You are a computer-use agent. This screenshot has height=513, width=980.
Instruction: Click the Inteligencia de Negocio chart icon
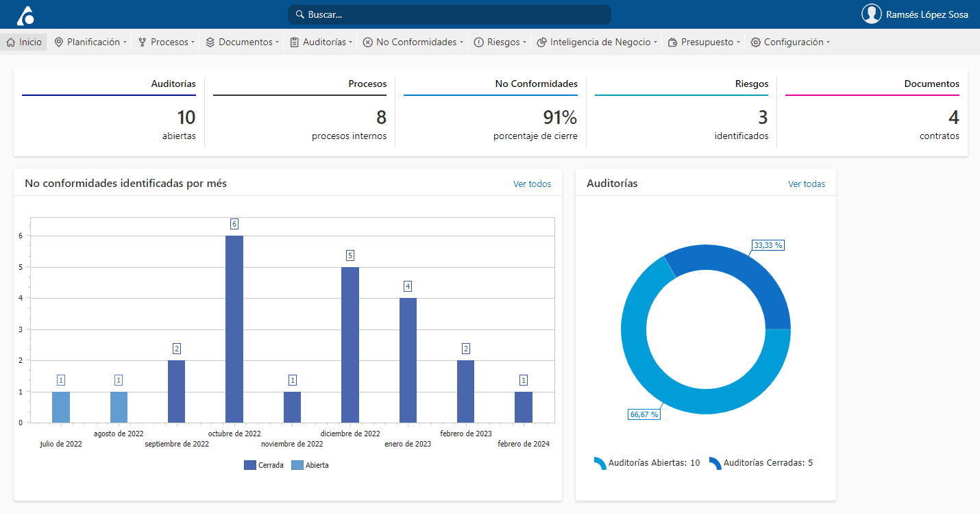coord(541,42)
